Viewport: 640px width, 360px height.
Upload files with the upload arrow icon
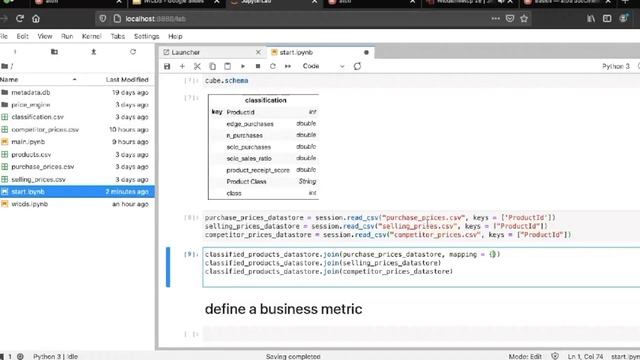tap(93, 52)
